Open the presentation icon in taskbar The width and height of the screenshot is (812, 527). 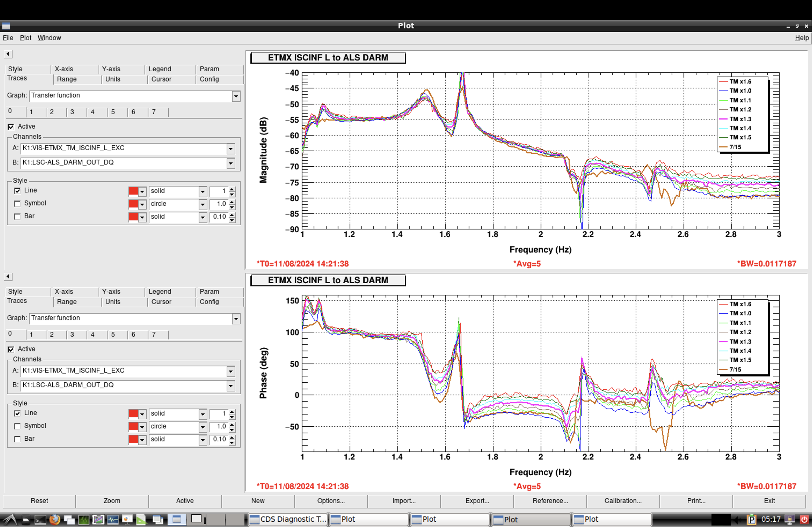click(127, 519)
